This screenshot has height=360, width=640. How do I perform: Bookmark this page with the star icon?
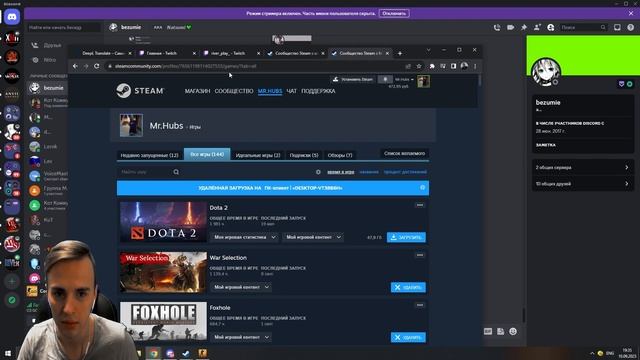[x=419, y=66]
